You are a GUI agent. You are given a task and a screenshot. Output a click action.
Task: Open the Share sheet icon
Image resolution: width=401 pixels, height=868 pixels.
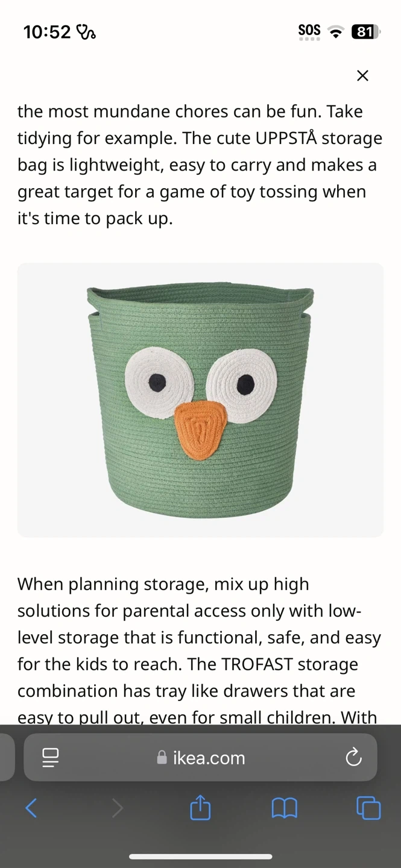pos(200,807)
